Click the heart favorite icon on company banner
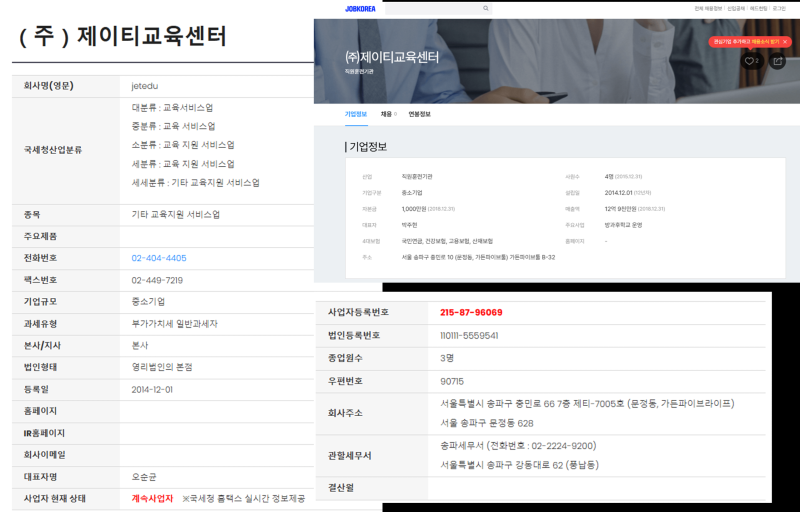 click(749, 61)
